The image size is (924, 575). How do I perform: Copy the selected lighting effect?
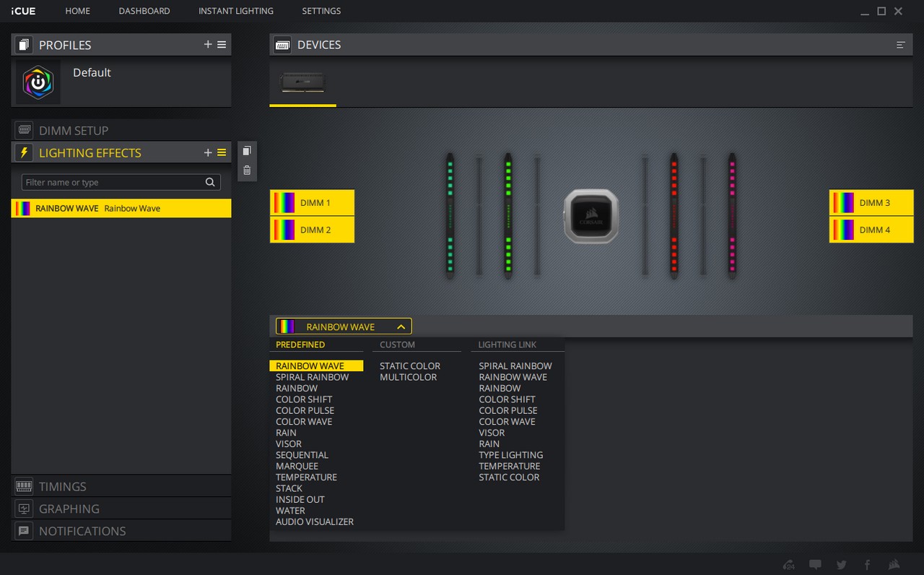coord(247,151)
